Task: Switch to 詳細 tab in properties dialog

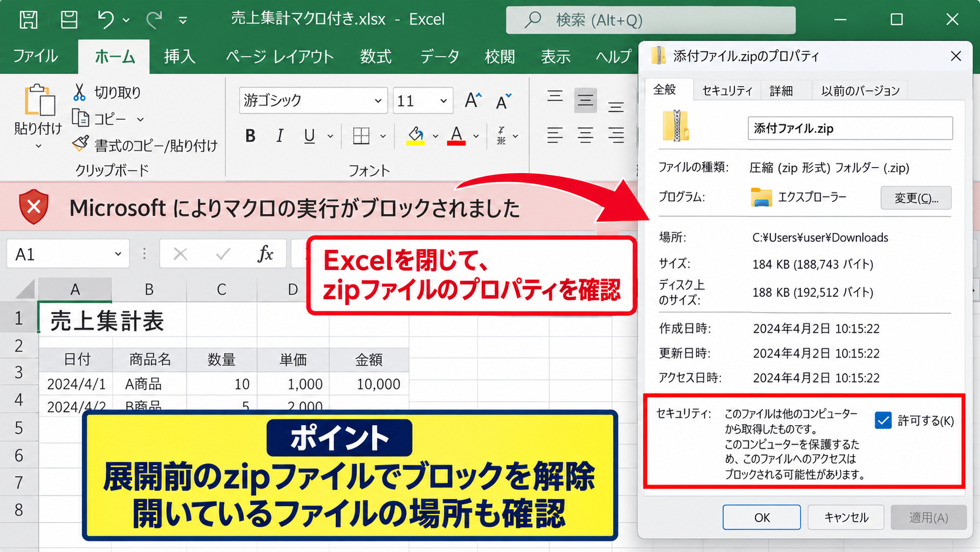Action: (x=781, y=90)
